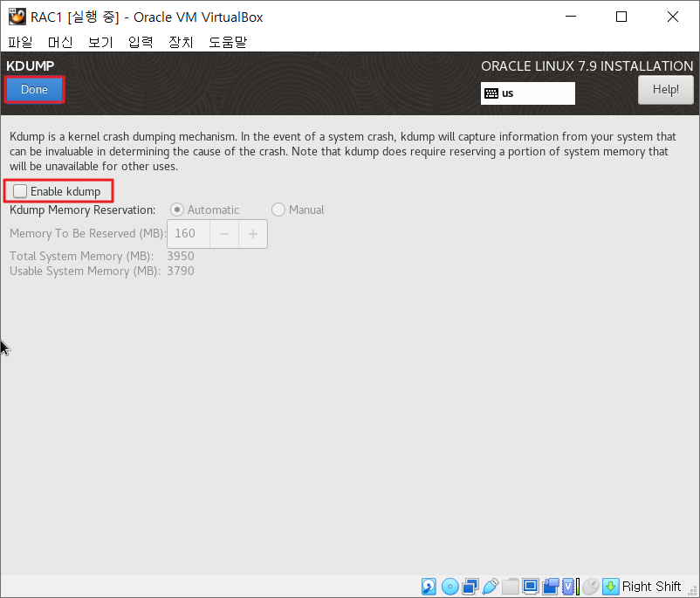Click the us keyboard layout indicator
Image resolution: width=700 pixels, height=598 pixels.
pos(528,93)
